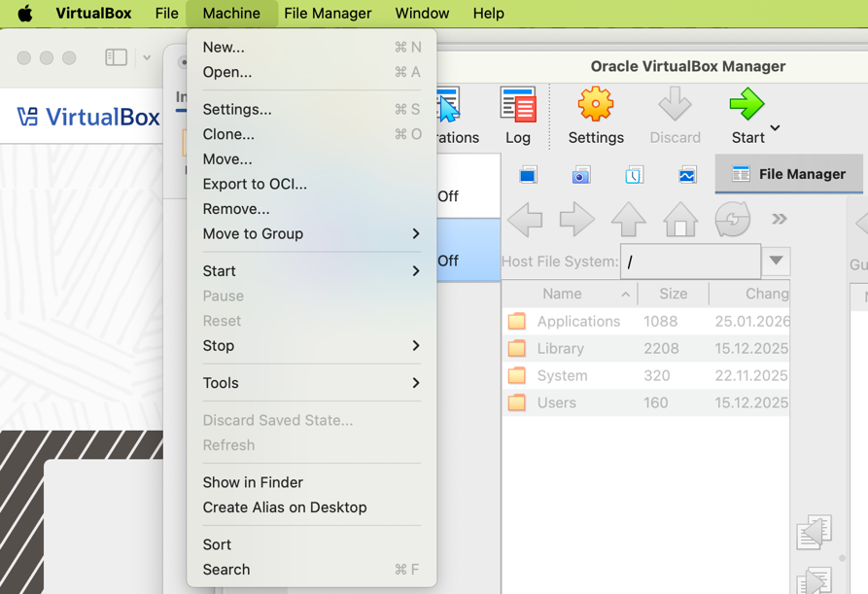This screenshot has width=868, height=594.
Task: Switch to the File Manager tab
Action: pos(788,174)
